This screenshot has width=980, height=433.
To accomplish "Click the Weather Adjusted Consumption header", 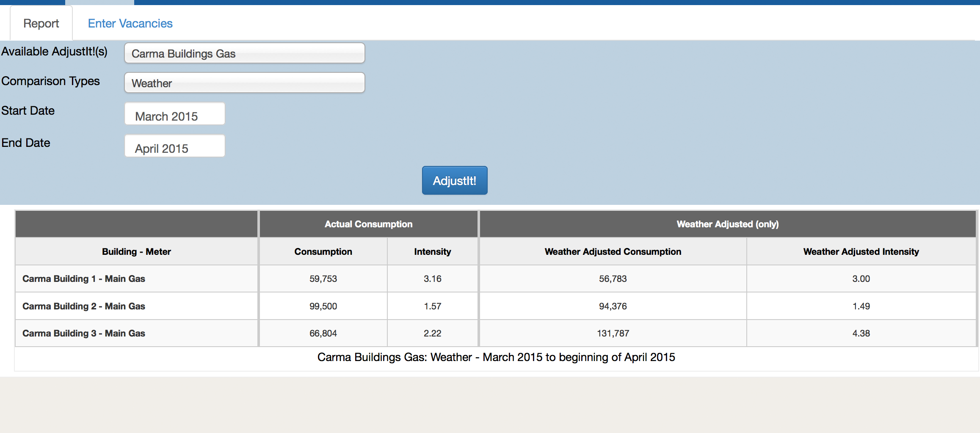I will point(613,252).
